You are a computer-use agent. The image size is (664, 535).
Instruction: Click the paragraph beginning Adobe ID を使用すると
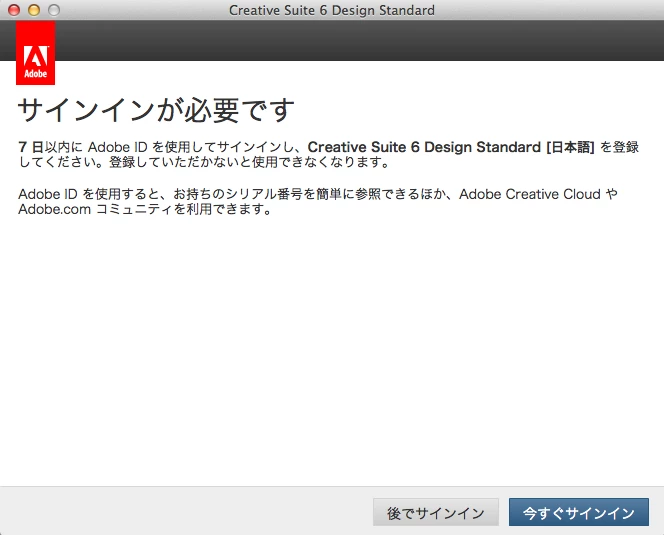pyautogui.click(x=318, y=202)
